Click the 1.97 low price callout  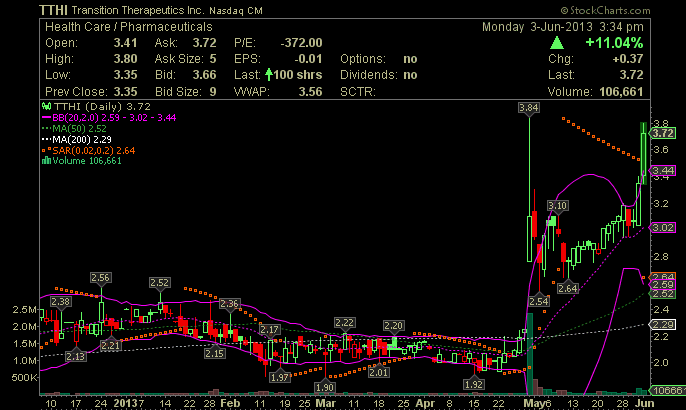tap(280, 377)
